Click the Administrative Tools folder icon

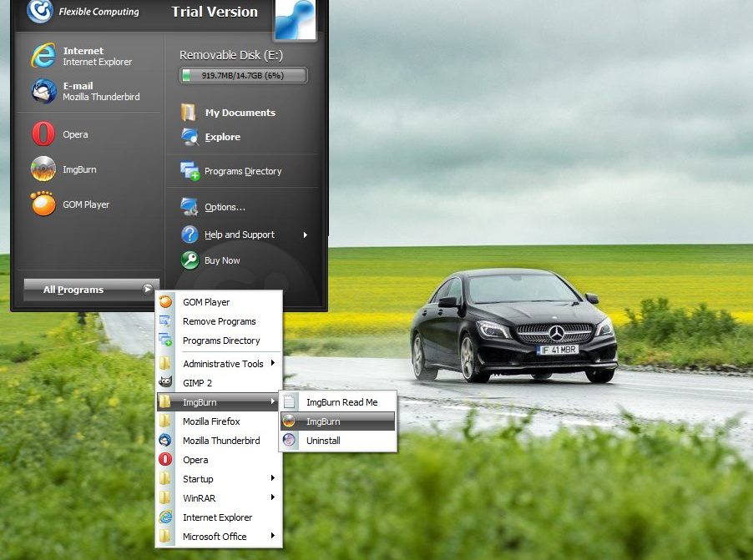(x=164, y=363)
